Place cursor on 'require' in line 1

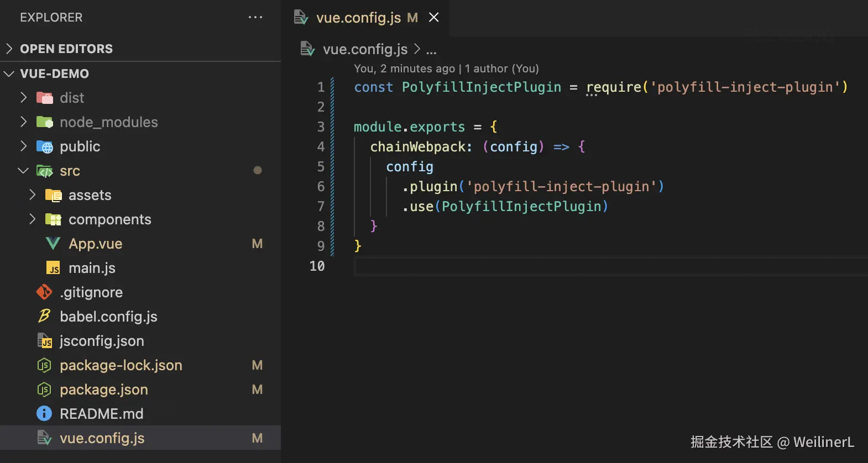pos(614,87)
